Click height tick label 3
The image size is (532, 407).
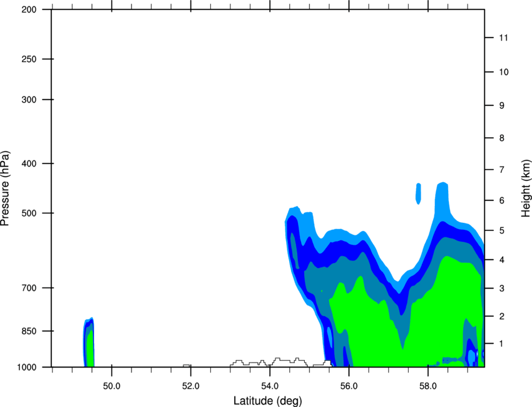click(502, 288)
